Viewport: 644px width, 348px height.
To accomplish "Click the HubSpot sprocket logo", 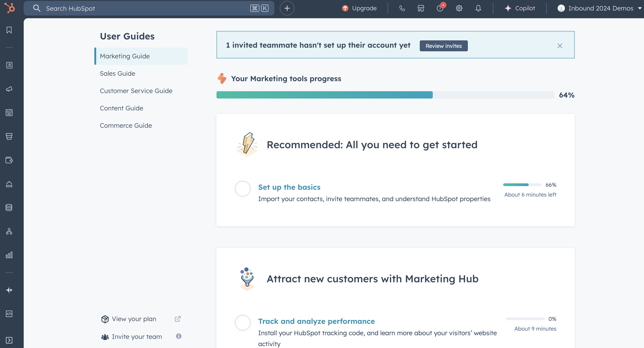I will (x=10, y=8).
